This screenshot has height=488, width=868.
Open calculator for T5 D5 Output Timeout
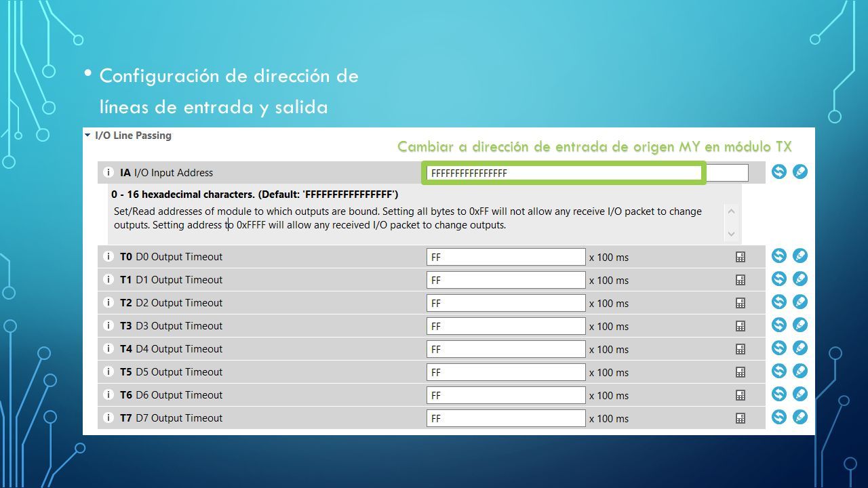point(741,372)
